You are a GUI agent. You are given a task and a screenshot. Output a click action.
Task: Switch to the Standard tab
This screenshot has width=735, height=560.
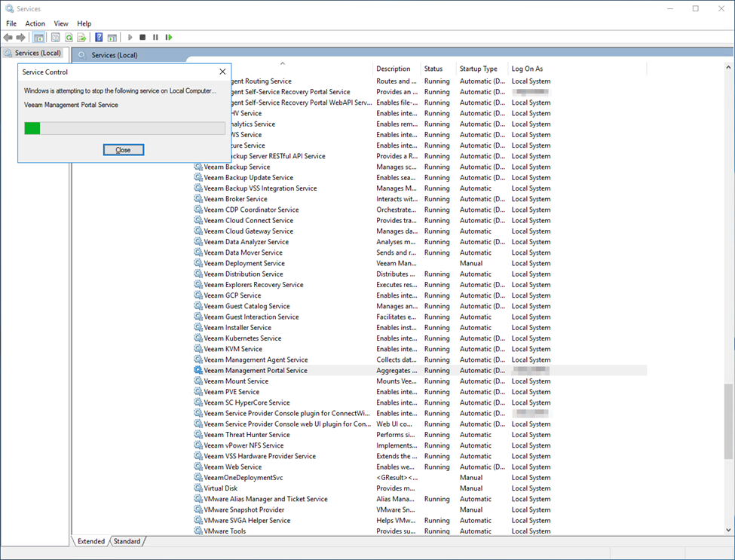127,541
